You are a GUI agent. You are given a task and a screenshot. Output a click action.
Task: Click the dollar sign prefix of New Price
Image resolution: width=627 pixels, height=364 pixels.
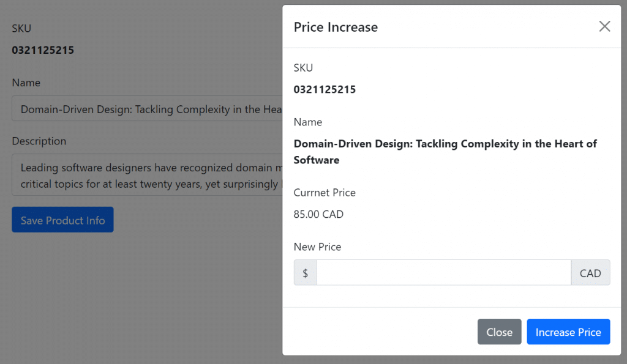305,272
